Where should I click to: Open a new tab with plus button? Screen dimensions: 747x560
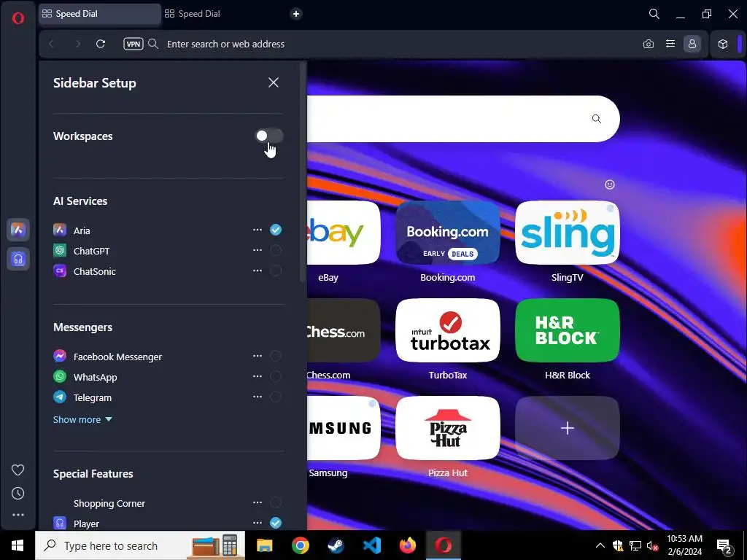click(296, 14)
